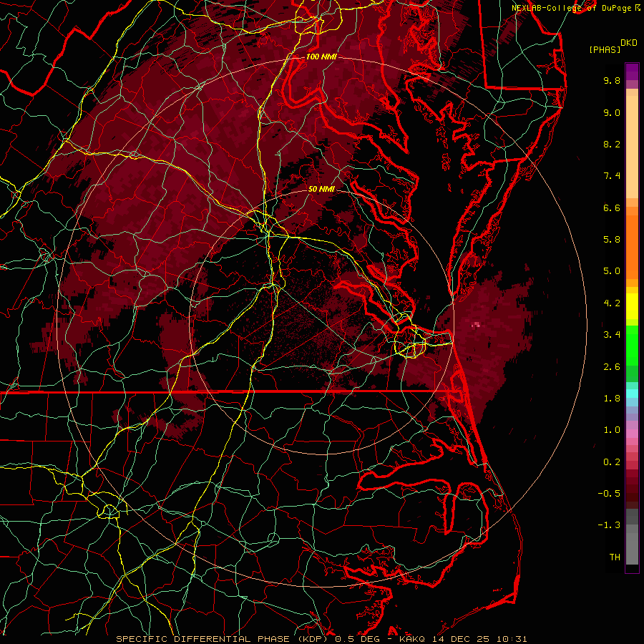Click the 6.6 legend value
Viewport: 644px width, 644px height.
click(x=612, y=208)
